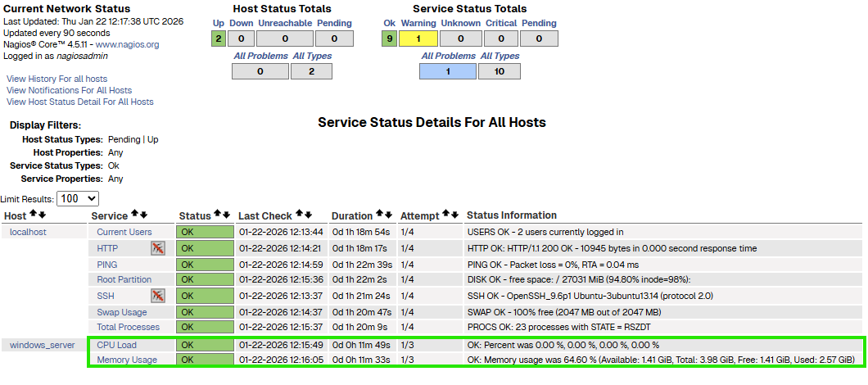
Task: Open the windows_server host link
Action: coord(43,345)
